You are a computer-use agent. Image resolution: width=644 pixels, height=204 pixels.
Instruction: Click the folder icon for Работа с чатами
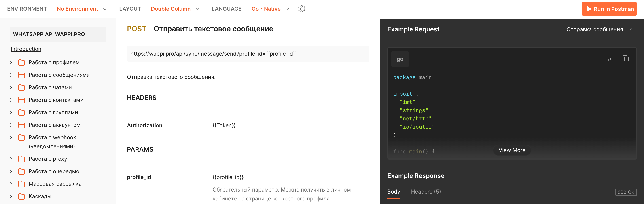click(21, 87)
